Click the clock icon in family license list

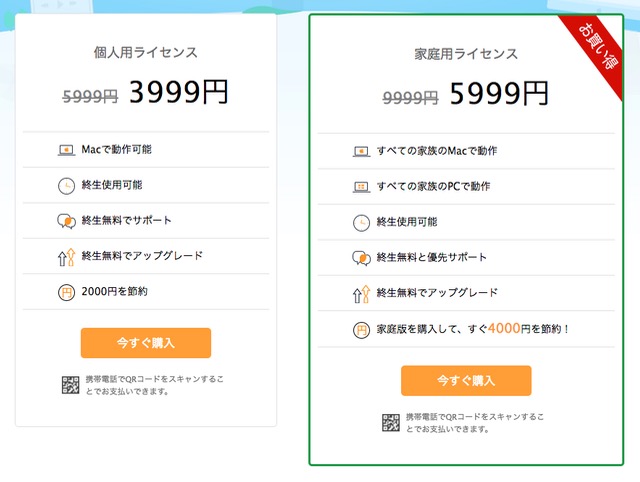[361, 223]
